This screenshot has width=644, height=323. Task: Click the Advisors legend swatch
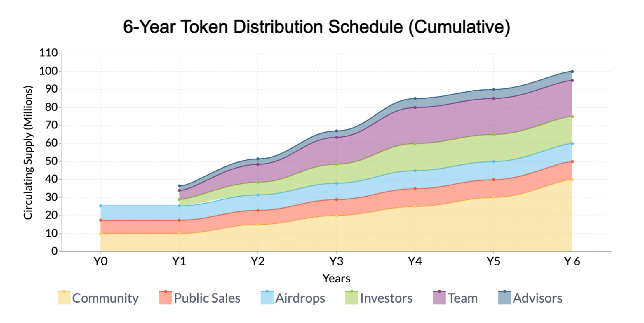tap(504, 298)
